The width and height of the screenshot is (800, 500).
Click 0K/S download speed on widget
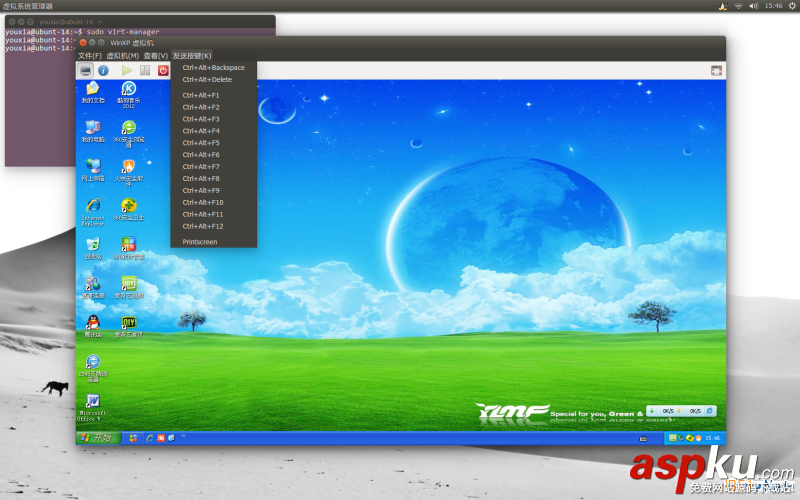point(668,411)
